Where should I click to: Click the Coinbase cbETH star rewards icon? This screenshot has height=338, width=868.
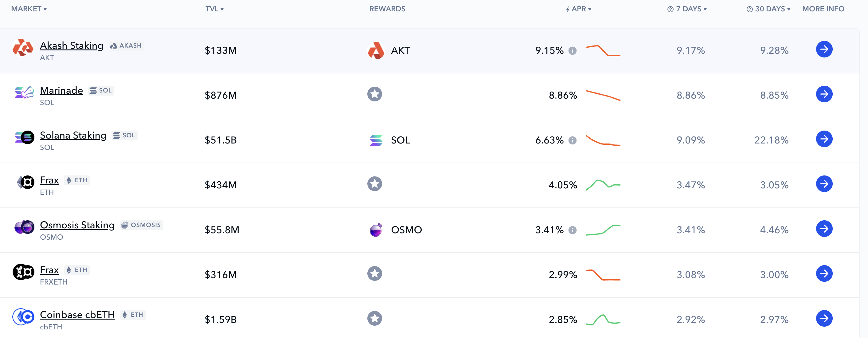(374, 318)
